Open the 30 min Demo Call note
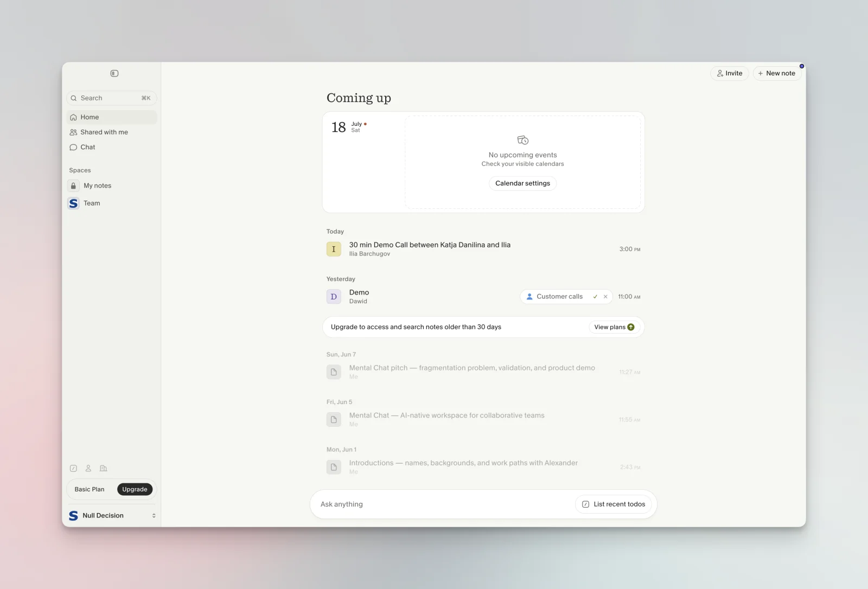 tap(483, 249)
